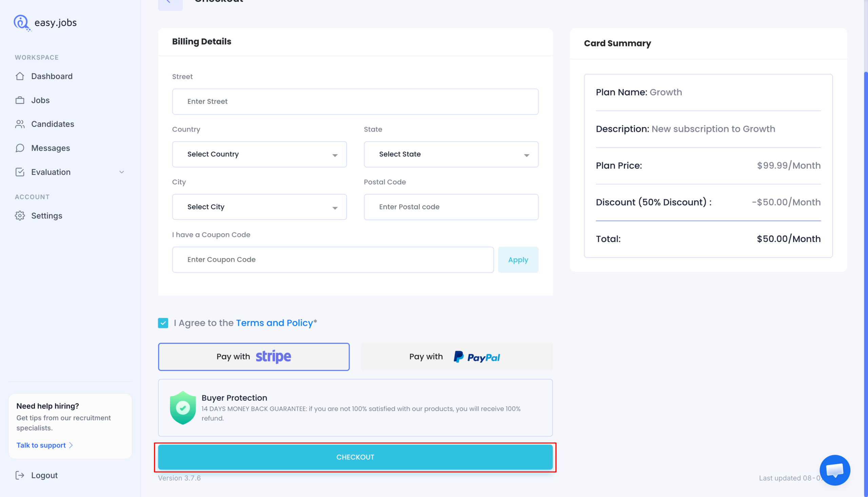Open the Dashboard page
Viewport: 868px width, 497px height.
point(52,76)
